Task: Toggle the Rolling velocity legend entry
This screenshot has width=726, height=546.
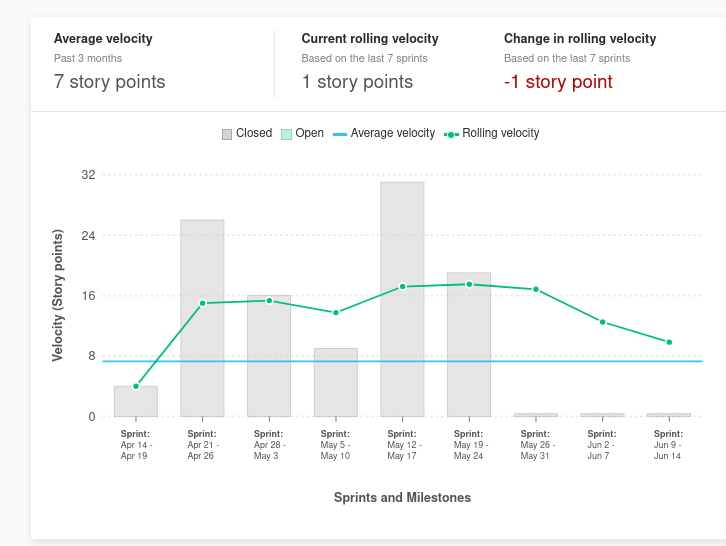Action: pos(500,133)
